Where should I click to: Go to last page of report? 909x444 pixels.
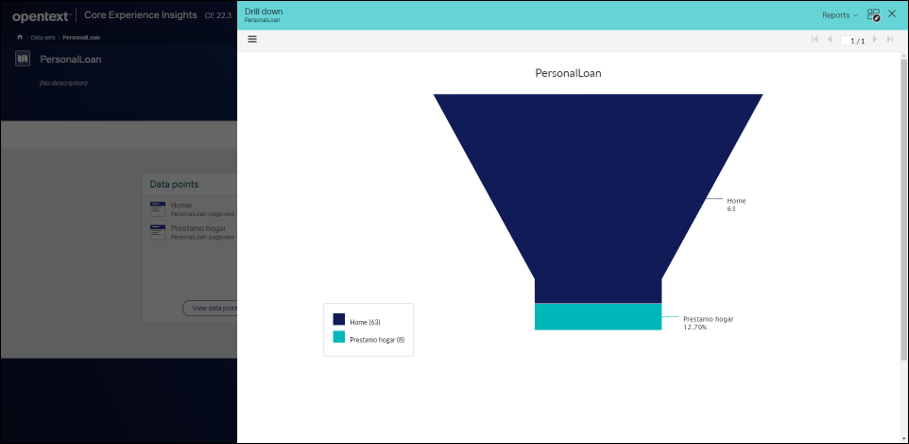pos(890,39)
